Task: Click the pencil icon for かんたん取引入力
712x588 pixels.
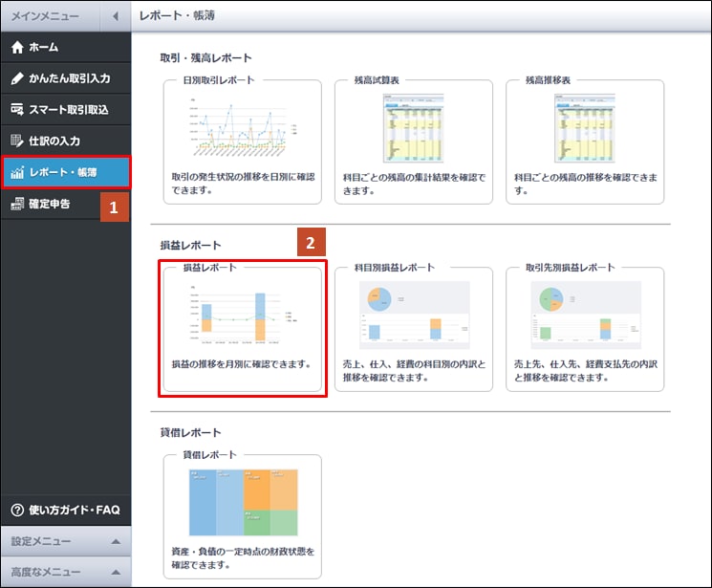Action: pyautogui.click(x=16, y=78)
